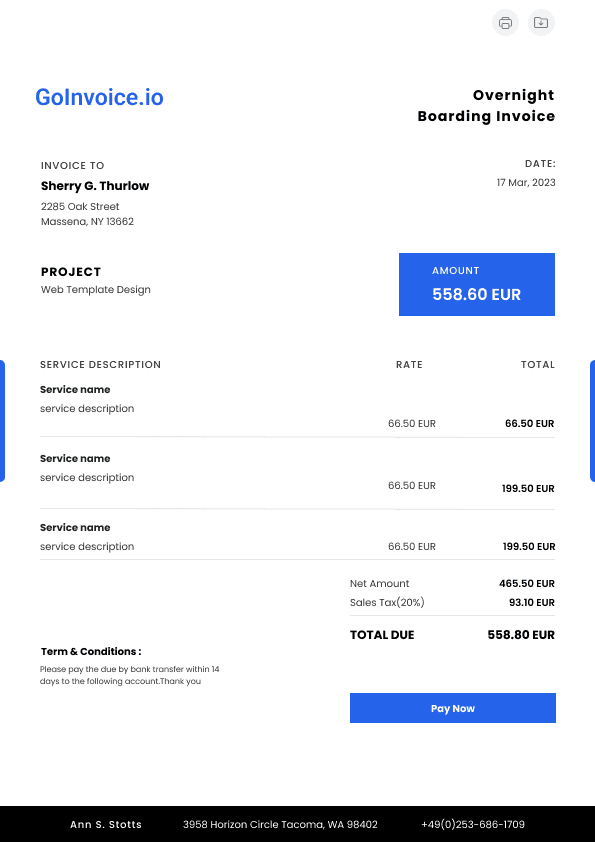Click the RATE column header
The height and width of the screenshot is (842, 595).
pos(409,365)
